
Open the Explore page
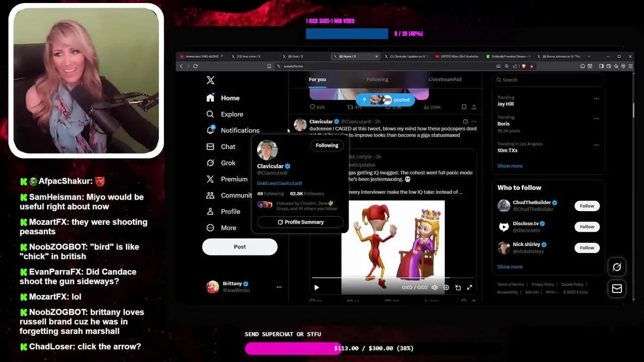[x=225, y=114]
